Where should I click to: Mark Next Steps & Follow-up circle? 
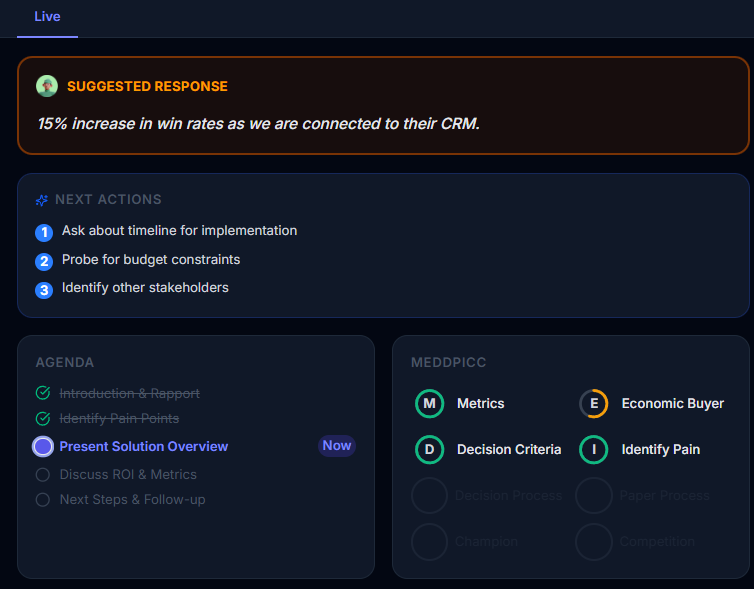(43, 500)
